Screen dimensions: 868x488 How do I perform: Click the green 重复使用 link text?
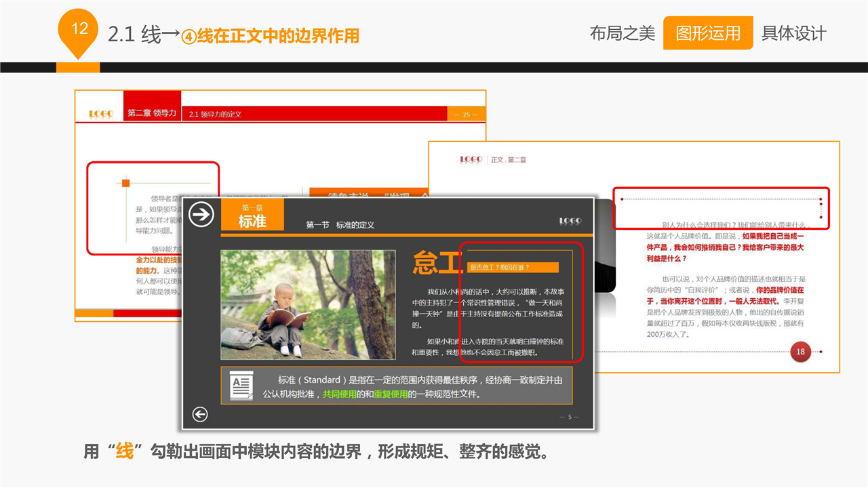pos(391,394)
